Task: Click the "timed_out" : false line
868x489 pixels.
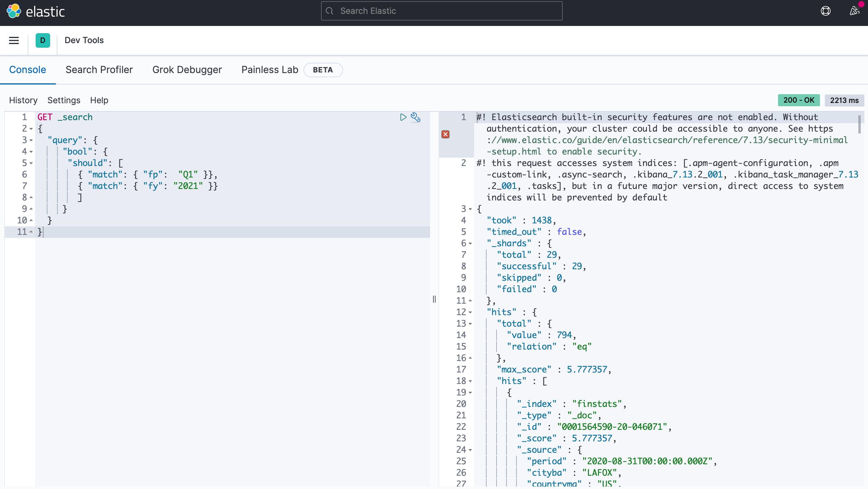Action: (536, 232)
